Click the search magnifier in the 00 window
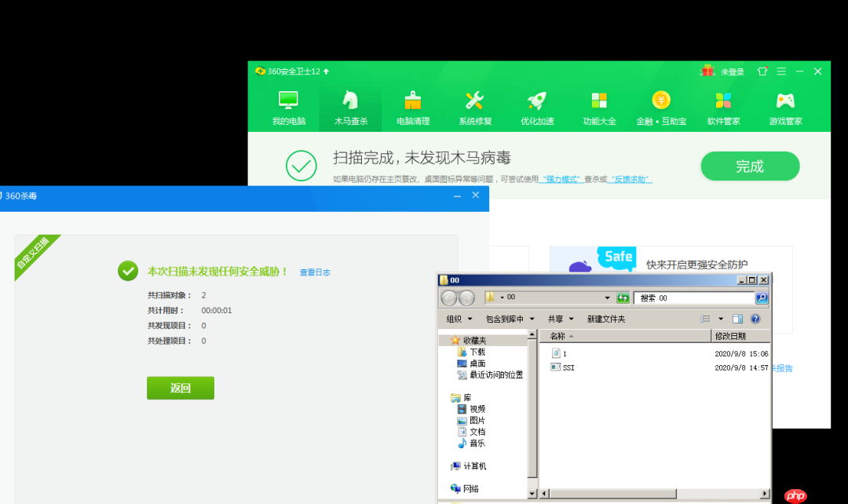Screen dimensions: 848x504 pos(760,298)
